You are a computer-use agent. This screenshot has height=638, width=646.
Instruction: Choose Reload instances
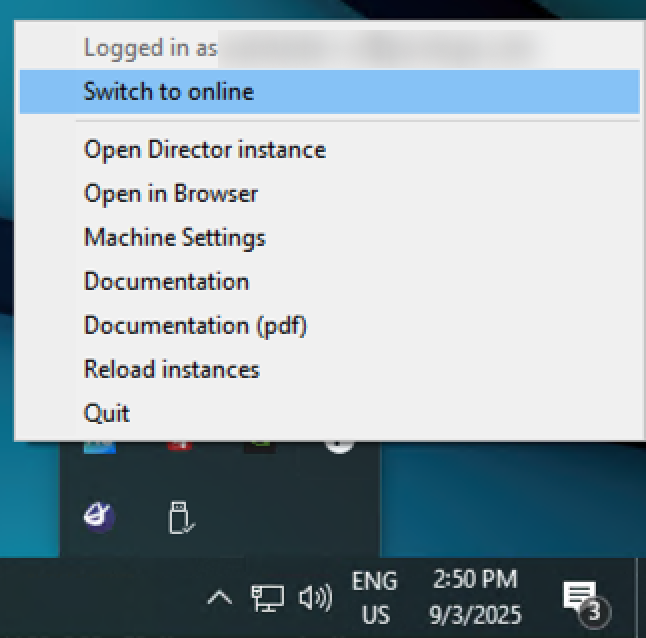click(x=171, y=370)
